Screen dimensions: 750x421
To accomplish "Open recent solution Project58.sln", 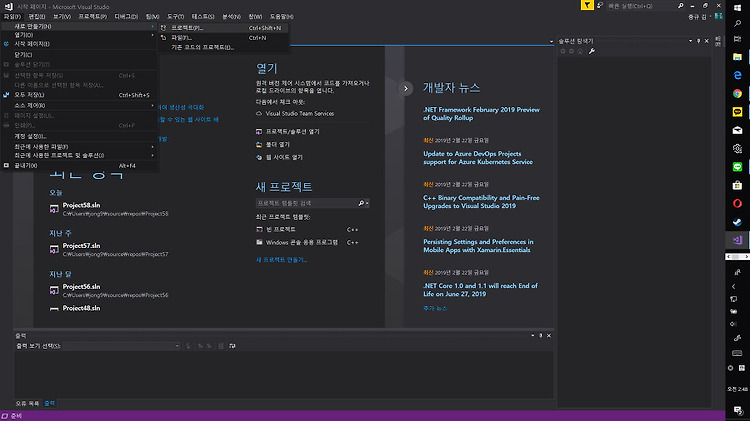I will pos(81,205).
